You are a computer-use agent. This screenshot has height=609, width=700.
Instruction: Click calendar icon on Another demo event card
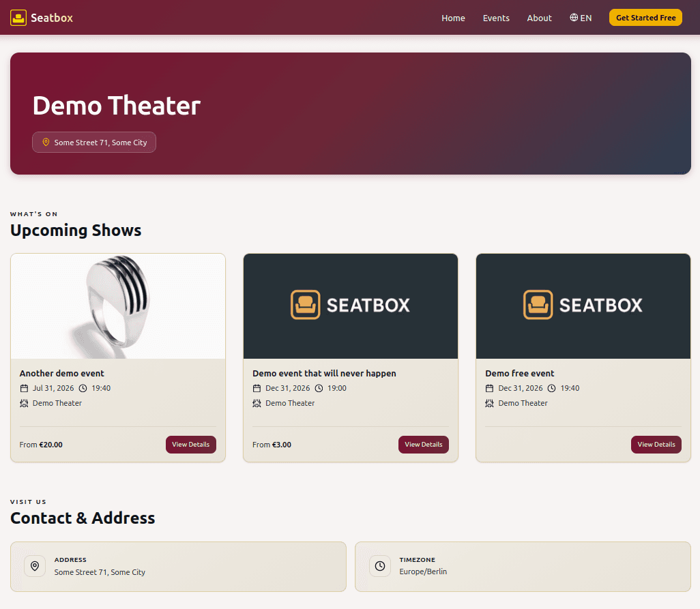(x=24, y=388)
